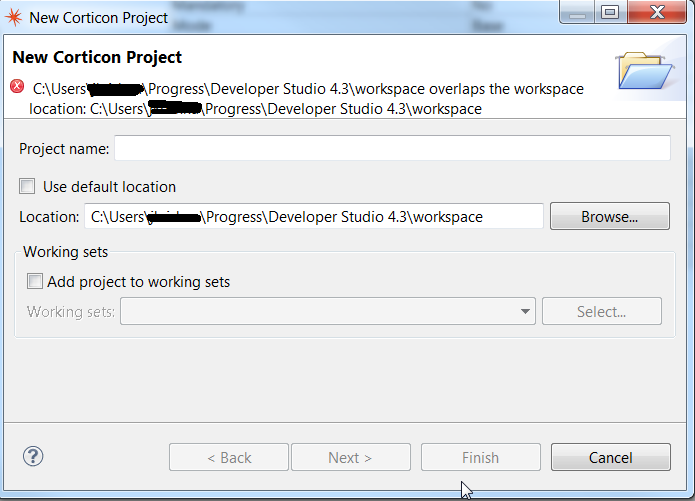Click the Cancel button
This screenshot has width=695, height=501.
pyautogui.click(x=610, y=457)
